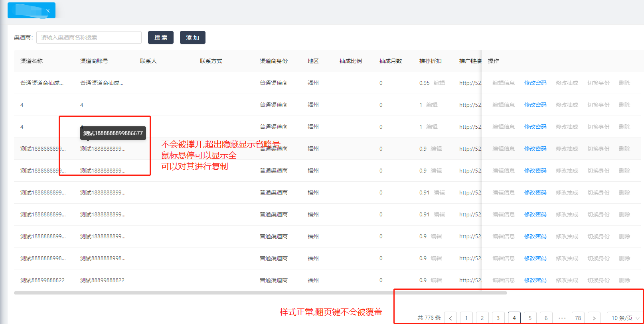Viewport: 644px width, 324px height.
Task: Click channel name cell 测试8888888998...
Action: point(43,258)
